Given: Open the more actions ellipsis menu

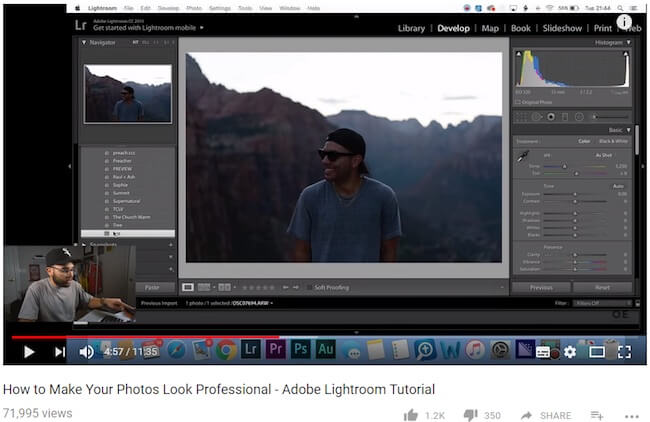Looking at the screenshot, I should coord(632,416).
